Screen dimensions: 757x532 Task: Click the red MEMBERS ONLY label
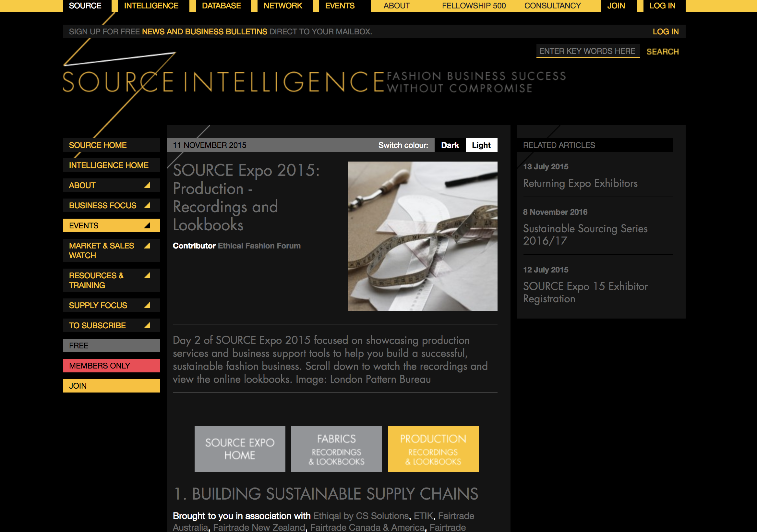click(x=112, y=366)
